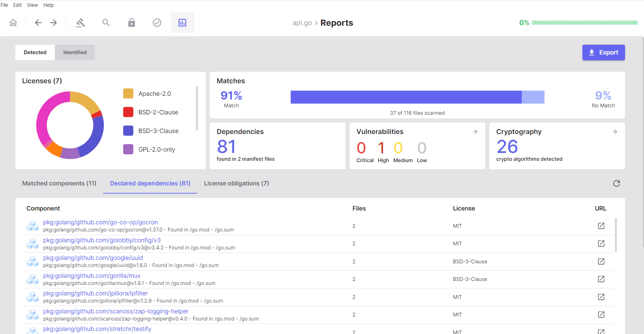Select the Detected view toggle
This screenshot has width=644, height=334.
click(35, 52)
